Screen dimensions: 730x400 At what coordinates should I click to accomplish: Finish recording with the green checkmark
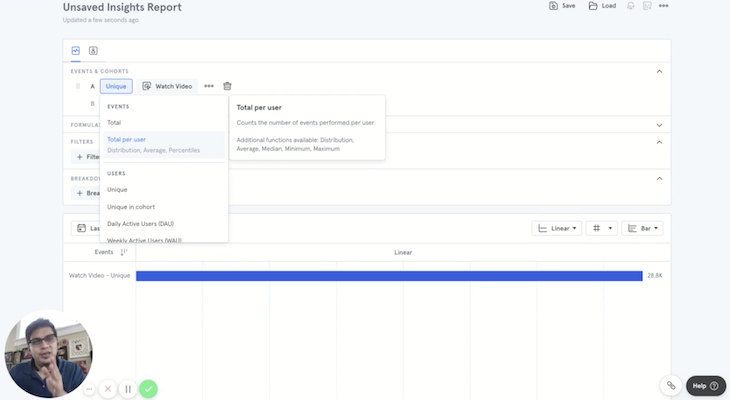pyautogui.click(x=148, y=389)
